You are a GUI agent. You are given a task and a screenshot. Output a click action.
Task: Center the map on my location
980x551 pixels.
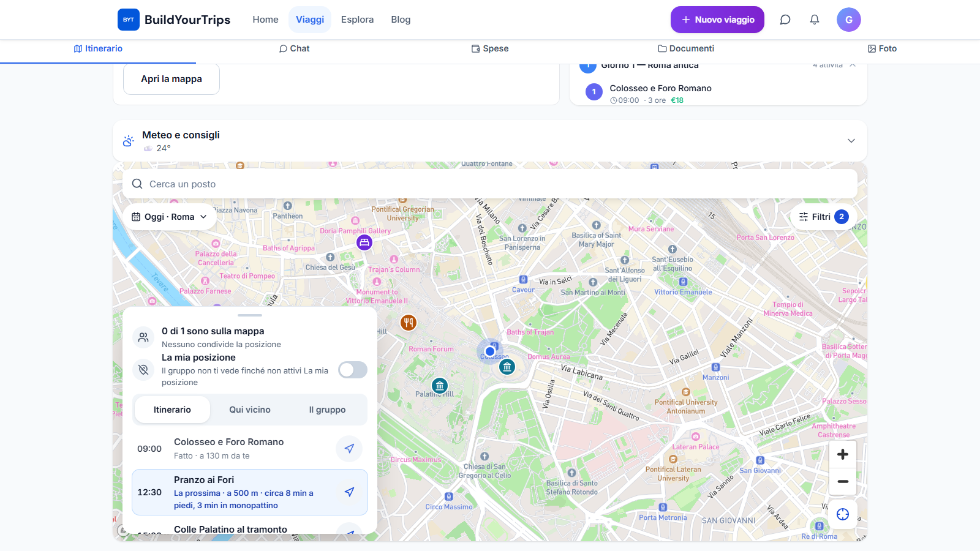(843, 514)
